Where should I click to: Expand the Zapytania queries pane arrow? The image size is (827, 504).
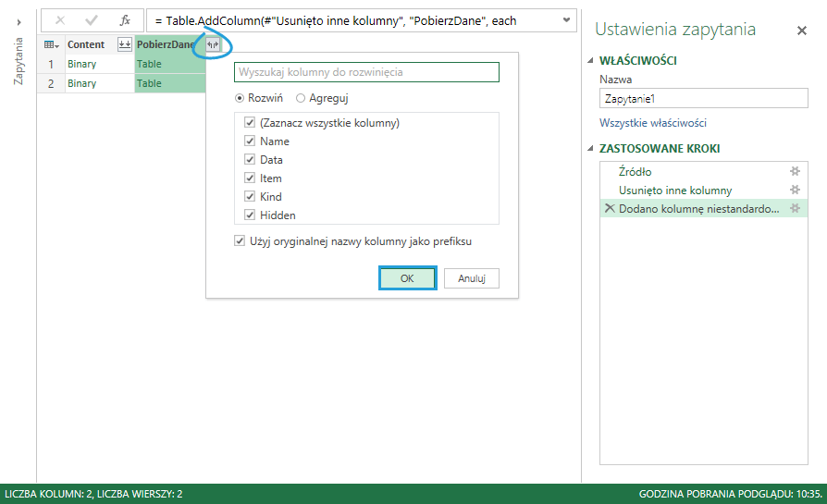[19, 22]
